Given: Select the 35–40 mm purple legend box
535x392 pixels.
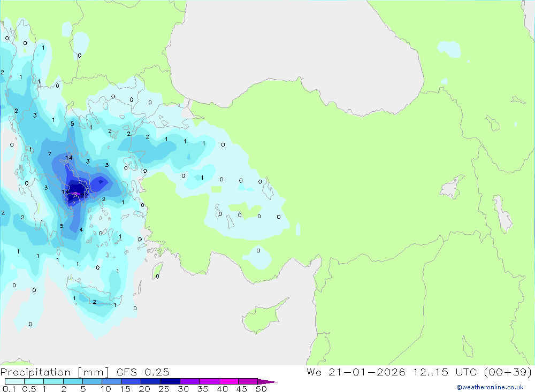Looking at the screenshot, I should 209,381.
